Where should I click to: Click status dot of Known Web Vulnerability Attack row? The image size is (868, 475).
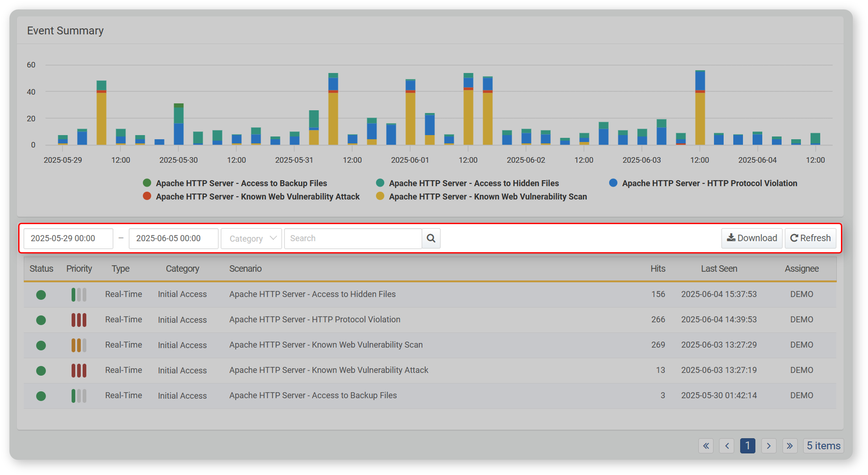click(41, 370)
